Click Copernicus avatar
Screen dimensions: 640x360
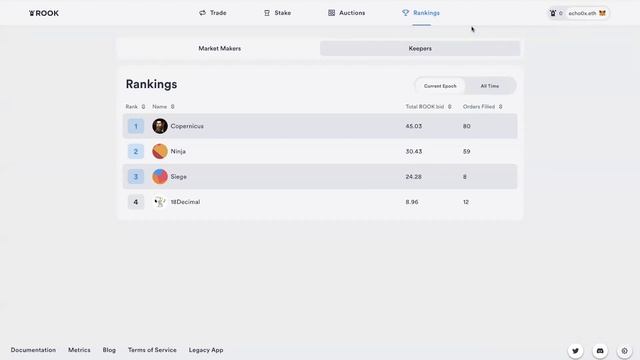(160, 126)
